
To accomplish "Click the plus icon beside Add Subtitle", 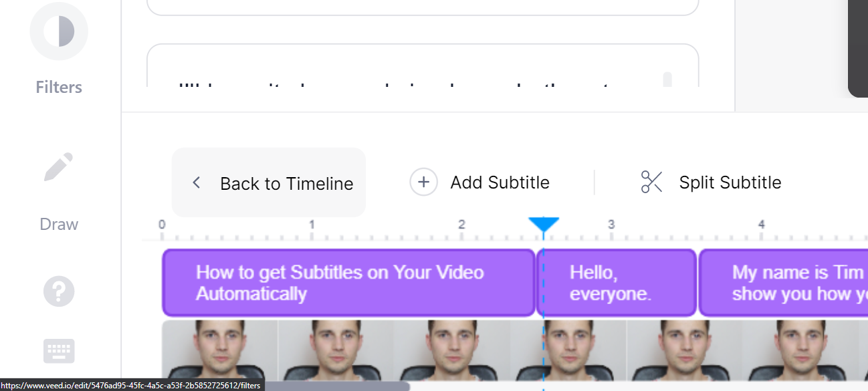I will point(423,182).
